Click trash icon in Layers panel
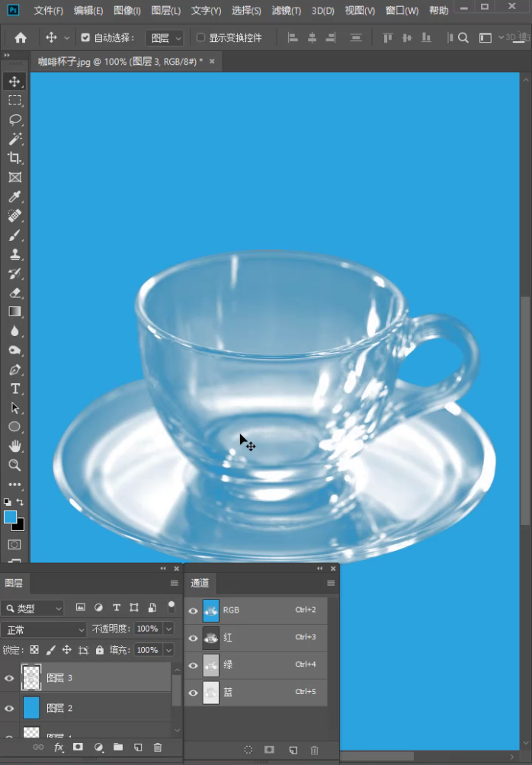This screenshot has height=765, width=532. click(x=158, y=747)
